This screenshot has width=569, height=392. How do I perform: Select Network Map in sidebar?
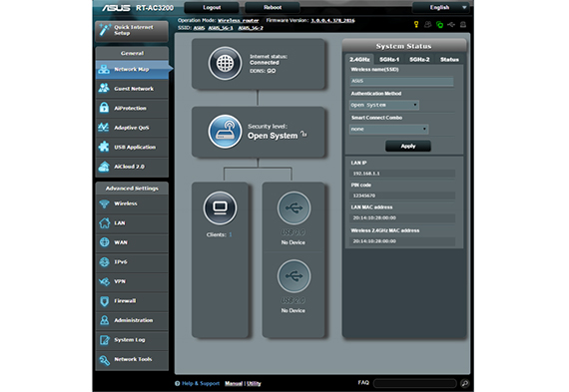tap(133, 69)
